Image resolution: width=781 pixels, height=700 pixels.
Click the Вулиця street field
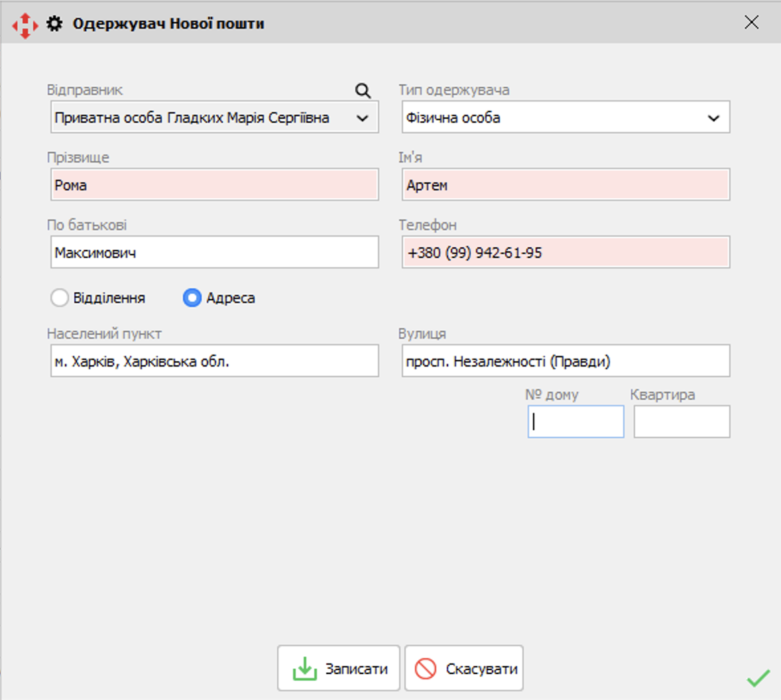click(565, 361)
